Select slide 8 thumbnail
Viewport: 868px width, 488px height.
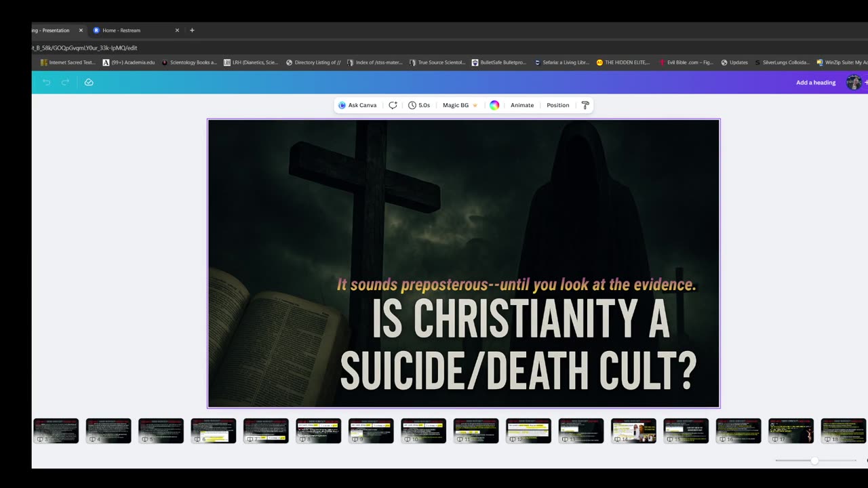click(x=318, y=430)
